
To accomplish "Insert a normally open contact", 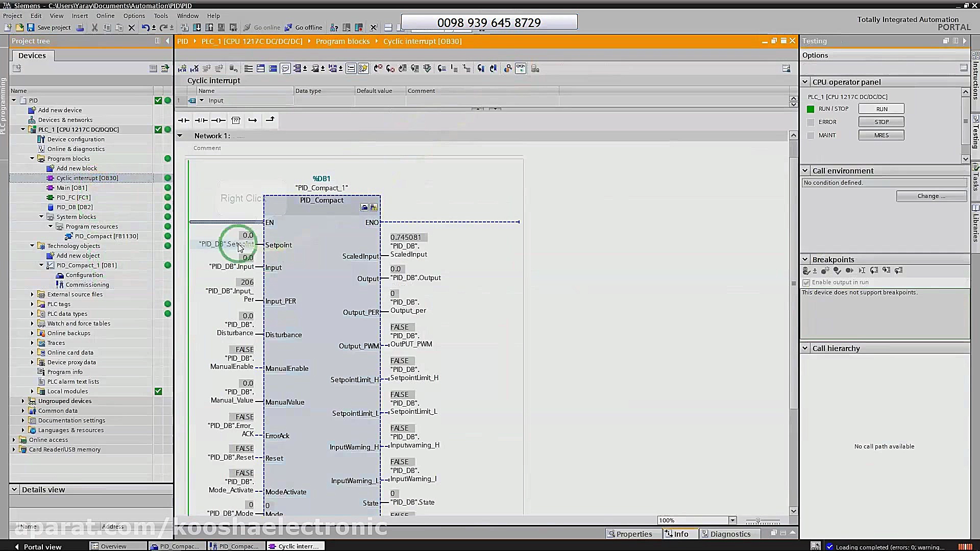I will (x=183, y=120).
